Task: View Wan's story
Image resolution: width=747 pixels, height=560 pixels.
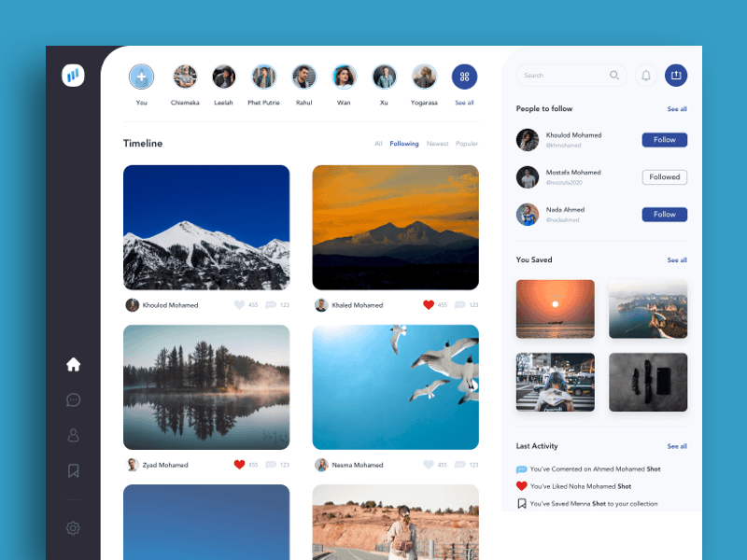Action: pos(344,77)
